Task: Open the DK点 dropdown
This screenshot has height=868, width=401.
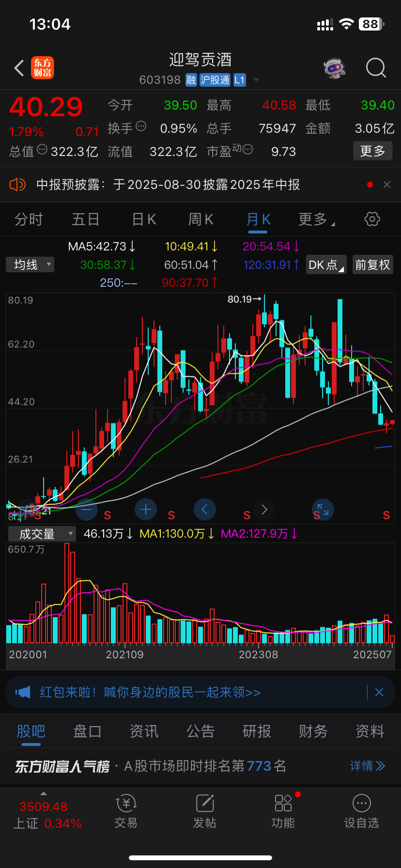Action: point(326,265)
